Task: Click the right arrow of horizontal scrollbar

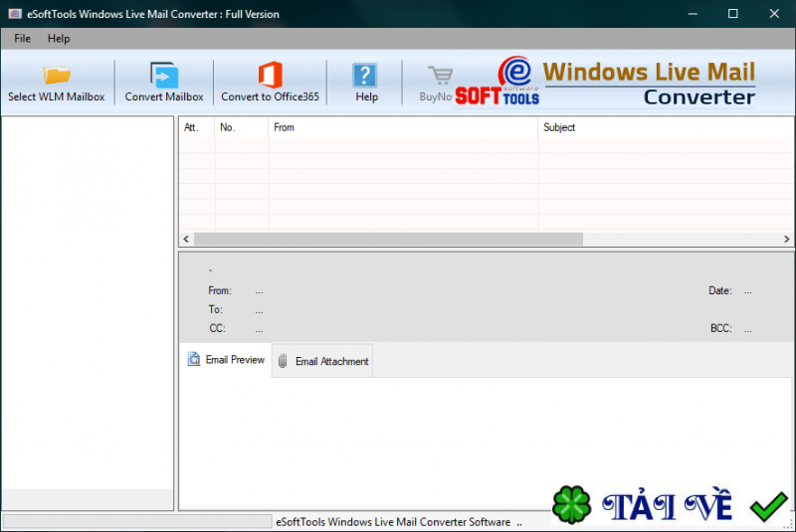Action: point(787,239)
